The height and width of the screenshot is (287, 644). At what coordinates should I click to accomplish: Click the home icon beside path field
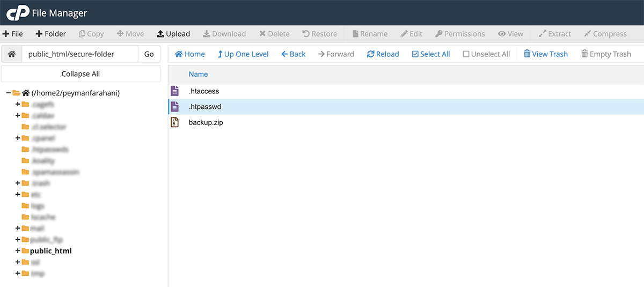click(x=11, y=54)
